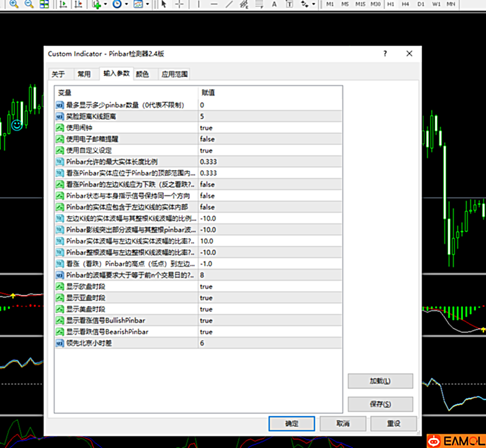Click the '?' help button in dialog title
This screenshot has width=486, height=448.
coord(385,53)
